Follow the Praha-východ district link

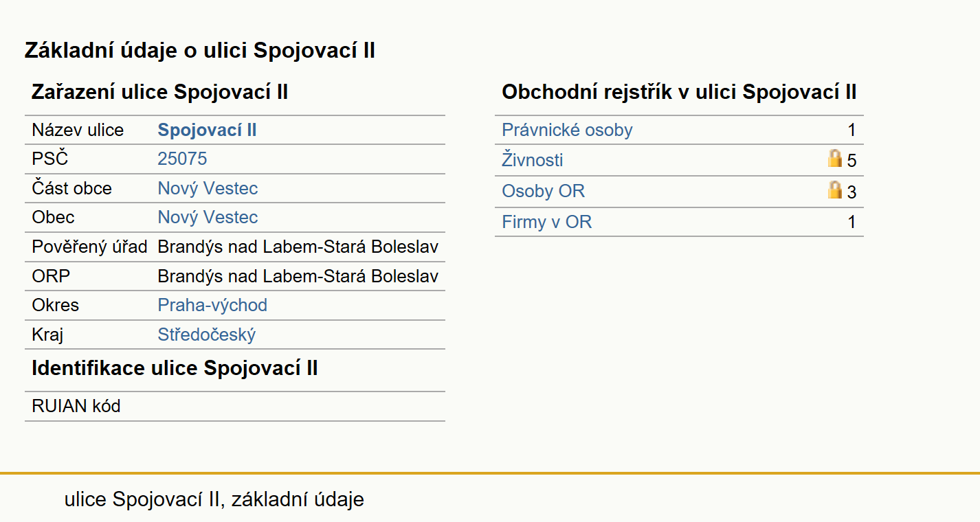212,305
